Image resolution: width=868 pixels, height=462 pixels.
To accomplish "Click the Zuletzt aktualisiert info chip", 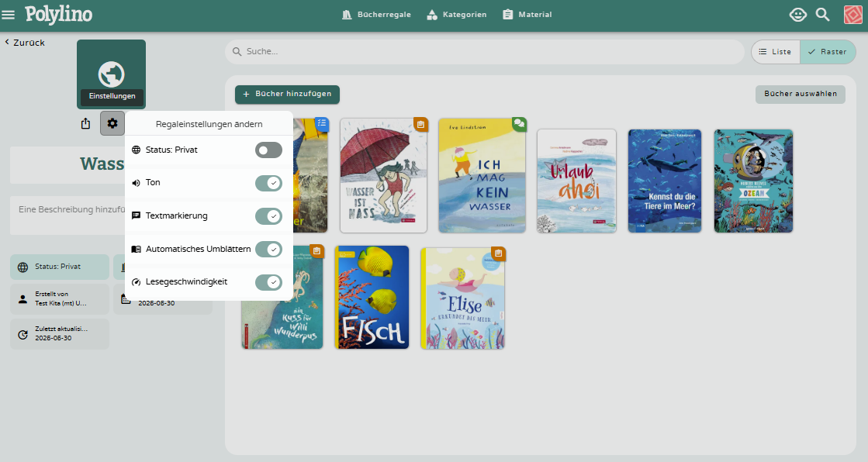I will click(x=60, y=333).
